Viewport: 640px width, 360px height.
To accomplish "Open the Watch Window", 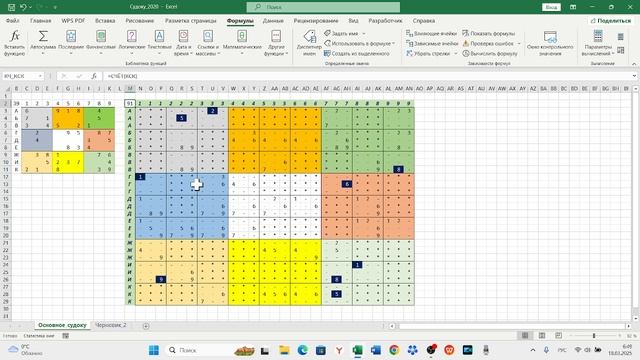I will [550, 42].
